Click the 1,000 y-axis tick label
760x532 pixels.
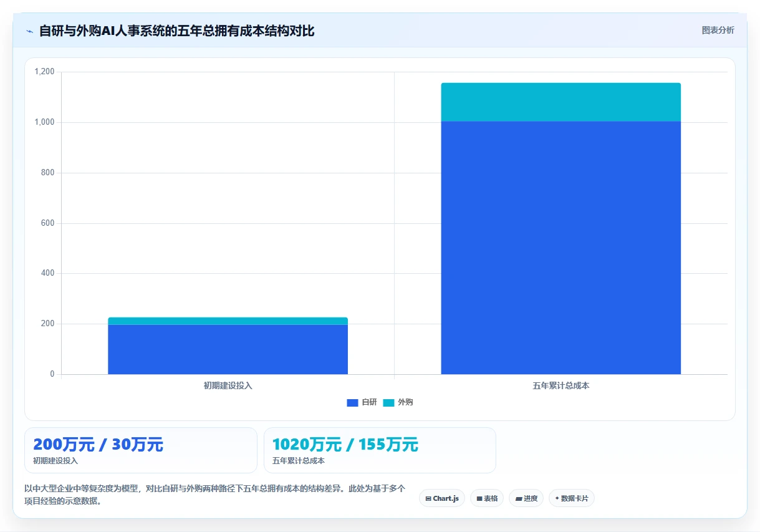coord(44,122)
